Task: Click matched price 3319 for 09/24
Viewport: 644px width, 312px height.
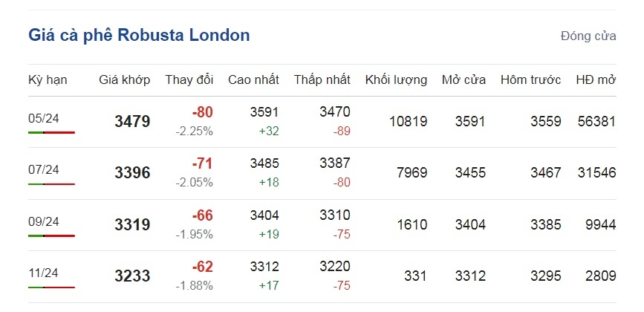Action: [132, 225]
